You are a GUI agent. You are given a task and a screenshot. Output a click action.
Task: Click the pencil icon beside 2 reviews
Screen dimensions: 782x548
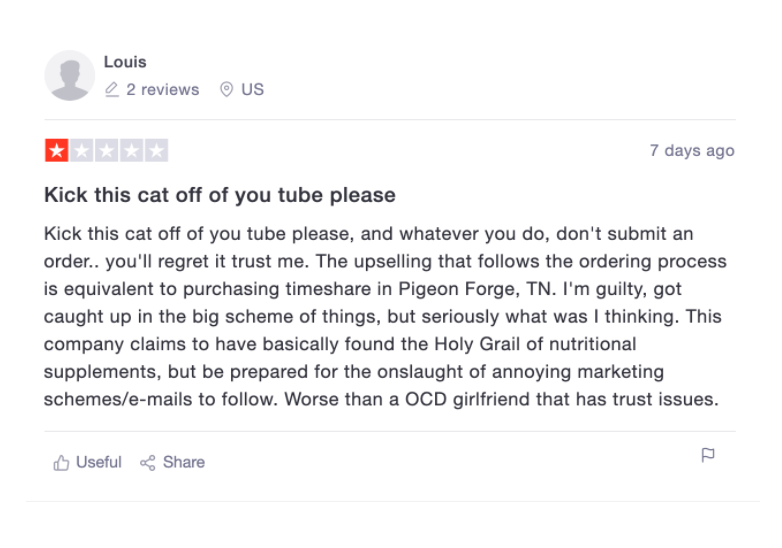tap(112, 90)
